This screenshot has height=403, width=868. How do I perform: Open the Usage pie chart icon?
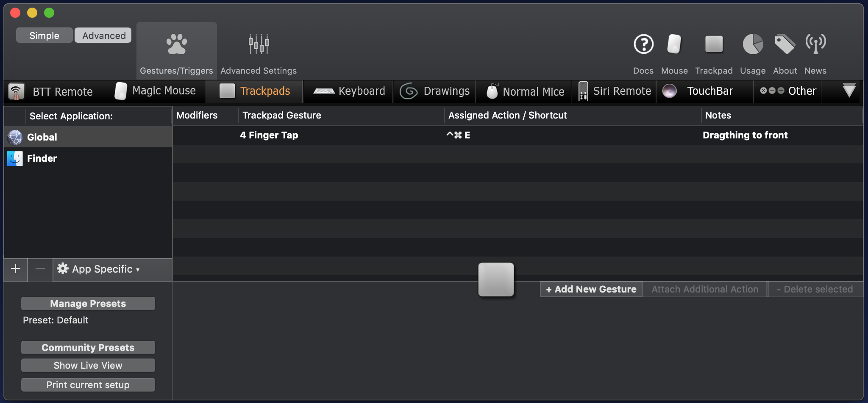click(x=753, y=44)
